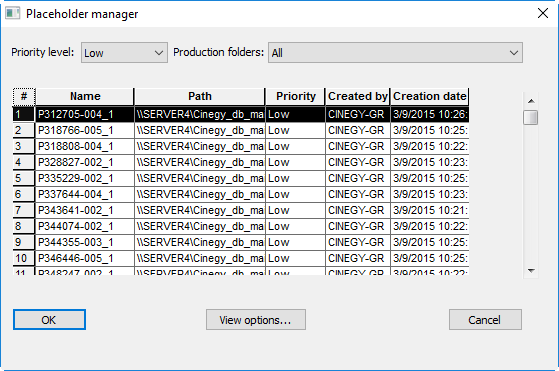Image resolution: width=559 pixels, height=371 pixels.
Task: Click the scrollbar down arrow
Action: coord(531,271)
